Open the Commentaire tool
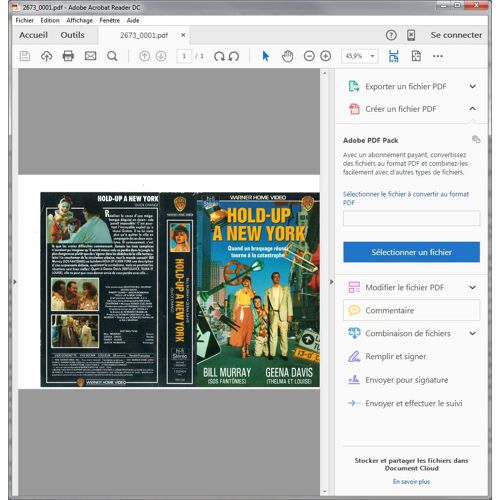 [x=412, y=310]
